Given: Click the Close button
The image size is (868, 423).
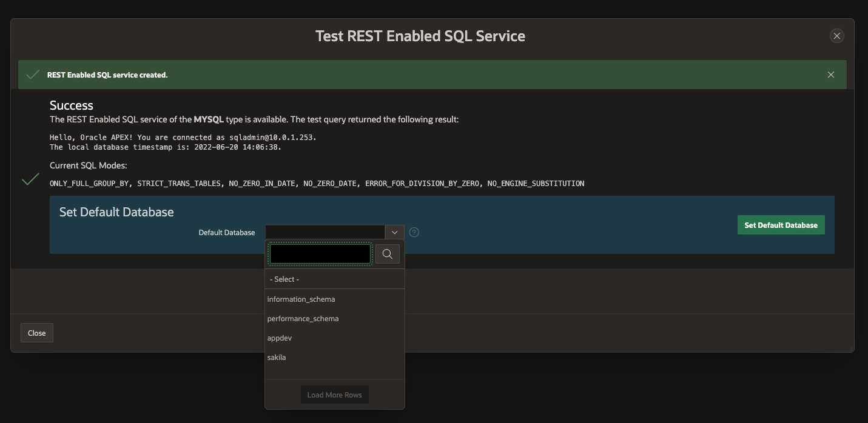Looking at the screenshot, I should [36, 332].
